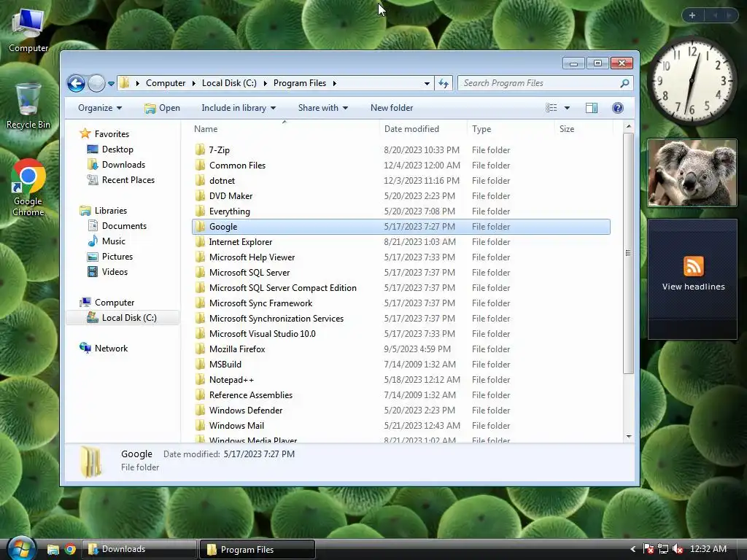Select the Recycle Bin desktop icon
This screenshot has height=560, width=747.
28,106
